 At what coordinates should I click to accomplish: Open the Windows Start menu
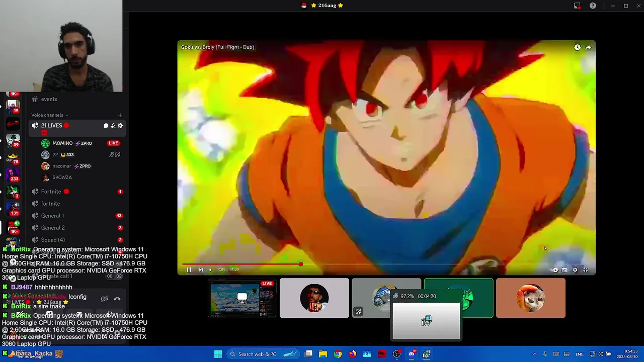[218, 354]
